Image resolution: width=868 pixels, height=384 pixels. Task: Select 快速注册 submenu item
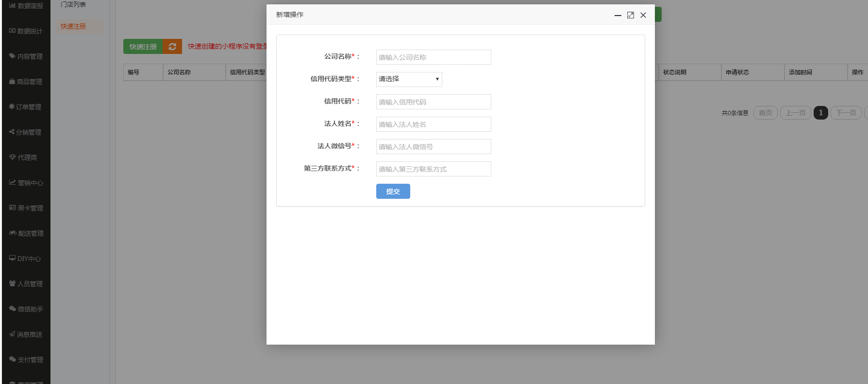(73, 26)
